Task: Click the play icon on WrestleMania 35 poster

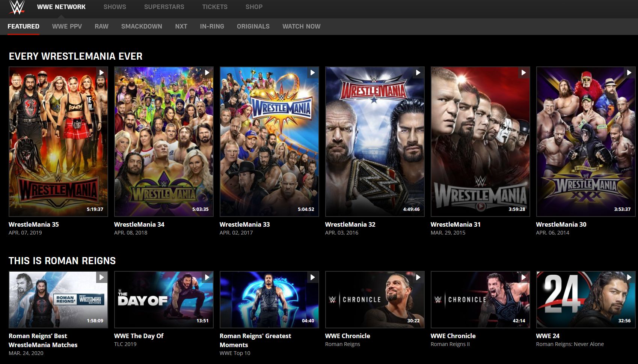Action: tap(101, 73)
